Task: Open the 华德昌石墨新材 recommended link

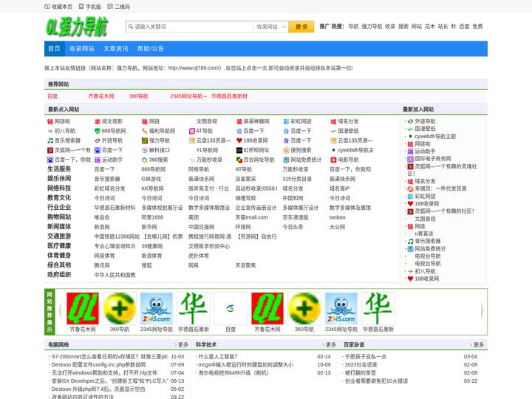Action: point(229,96)
